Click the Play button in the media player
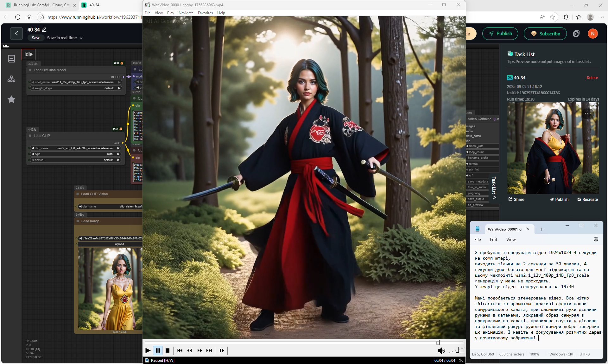Screen dimensions: 608x364 pyautogui.click(x=148, y=350)
